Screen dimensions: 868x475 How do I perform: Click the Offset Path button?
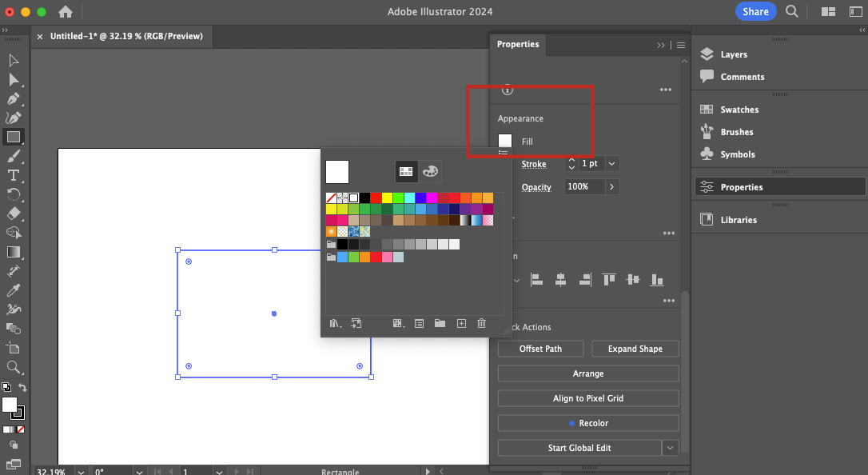pos(541,349)
